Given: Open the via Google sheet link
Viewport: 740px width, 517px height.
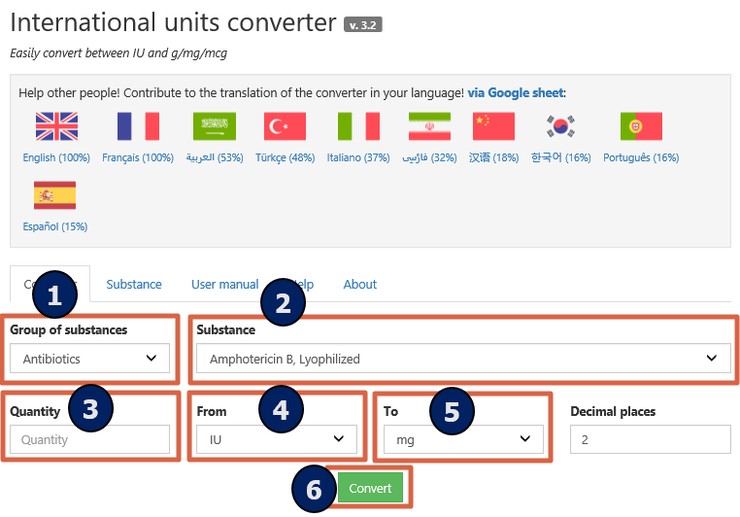Looking at the screenshot, I should click(x=516, y=92).
